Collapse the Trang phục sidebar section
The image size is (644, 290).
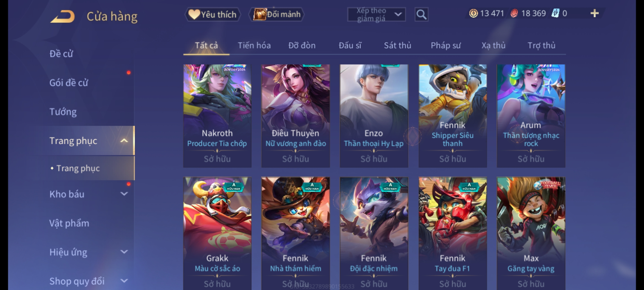(124, 141)
